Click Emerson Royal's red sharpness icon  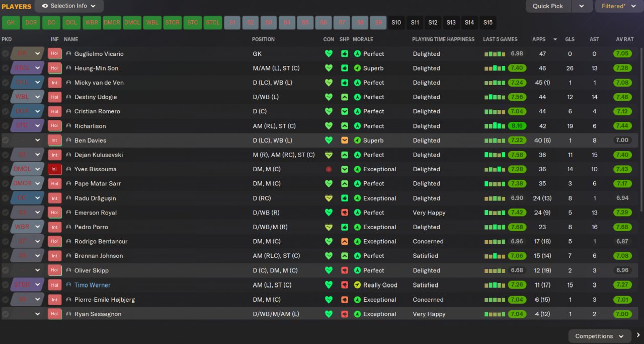[345, 213]
